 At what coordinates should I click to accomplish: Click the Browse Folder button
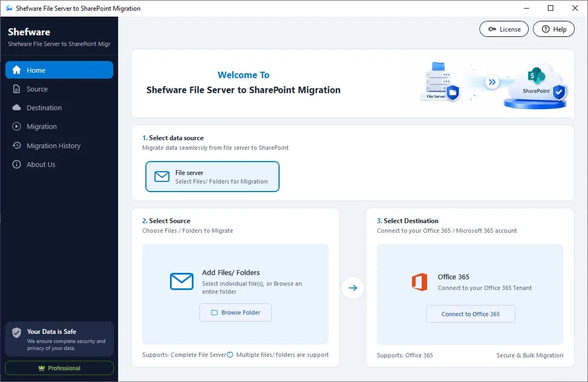point(235,312)
